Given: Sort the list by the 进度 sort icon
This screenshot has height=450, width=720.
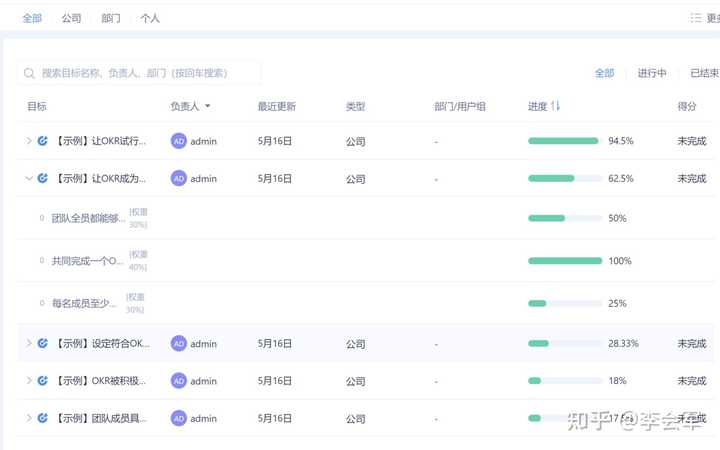Looking at the screenshot, I should [556, 106].
